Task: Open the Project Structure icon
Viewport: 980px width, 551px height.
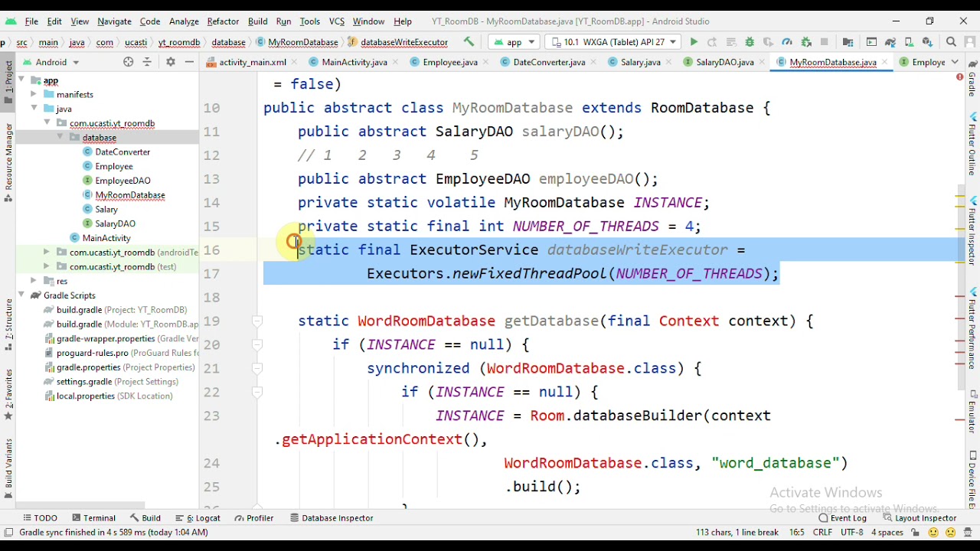Action: (x=848, y=42)
